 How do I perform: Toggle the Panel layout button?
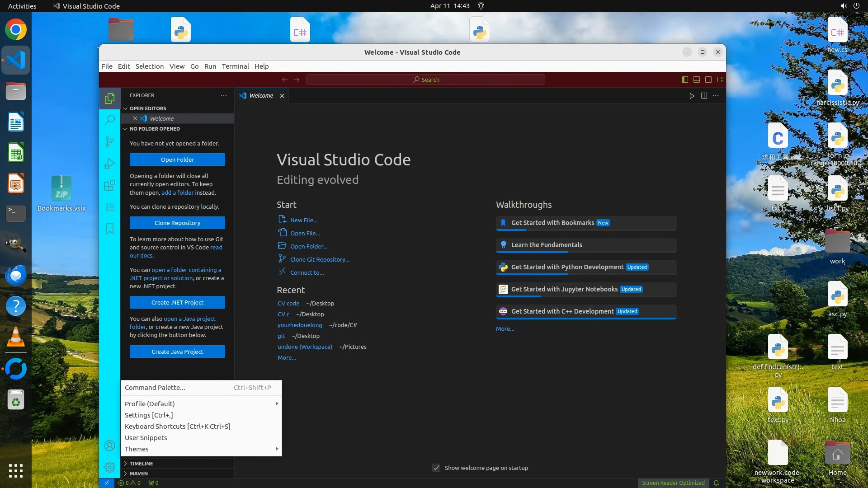pos(697,80)
